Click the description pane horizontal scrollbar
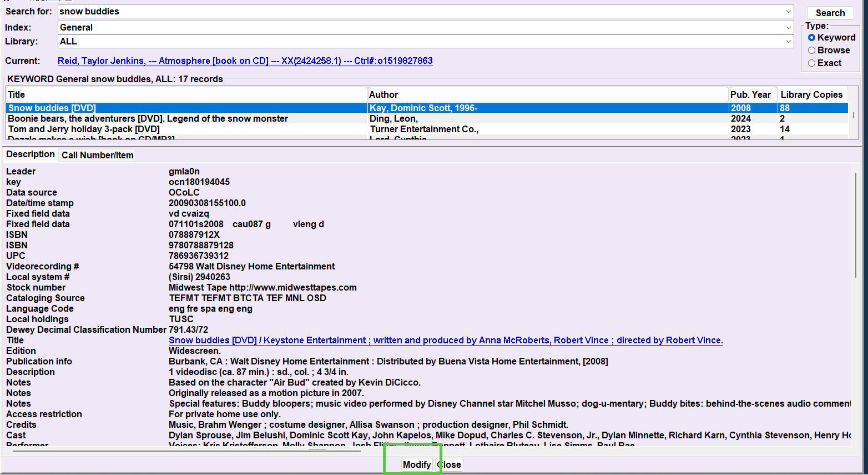 coord(186,451)
